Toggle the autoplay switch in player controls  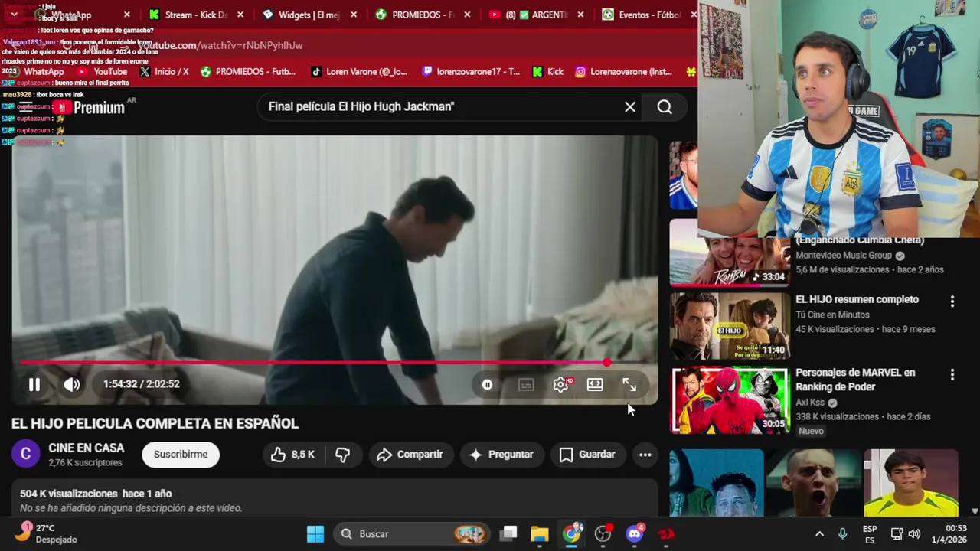coord(488,385)
